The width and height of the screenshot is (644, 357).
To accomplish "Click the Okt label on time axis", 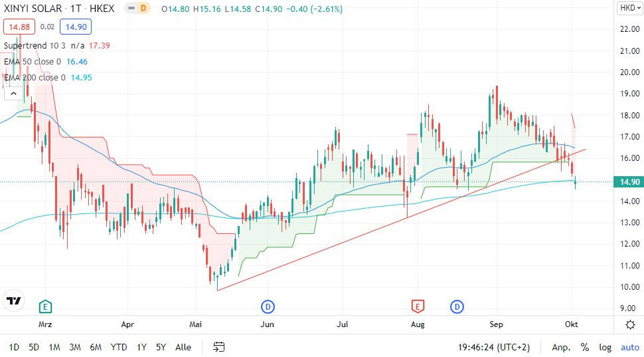I will tap(572, 324).
